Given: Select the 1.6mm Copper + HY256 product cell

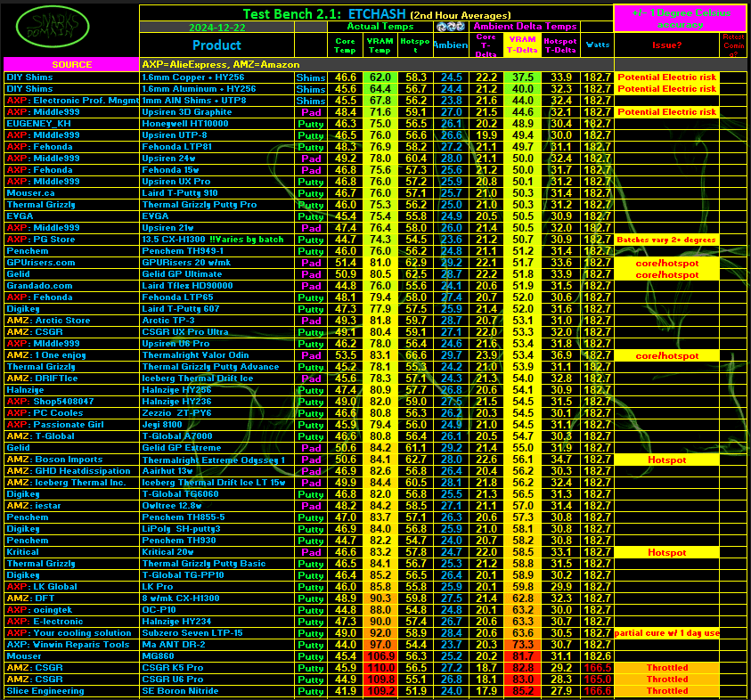Looking at the screenshot, I should [217, 77].
